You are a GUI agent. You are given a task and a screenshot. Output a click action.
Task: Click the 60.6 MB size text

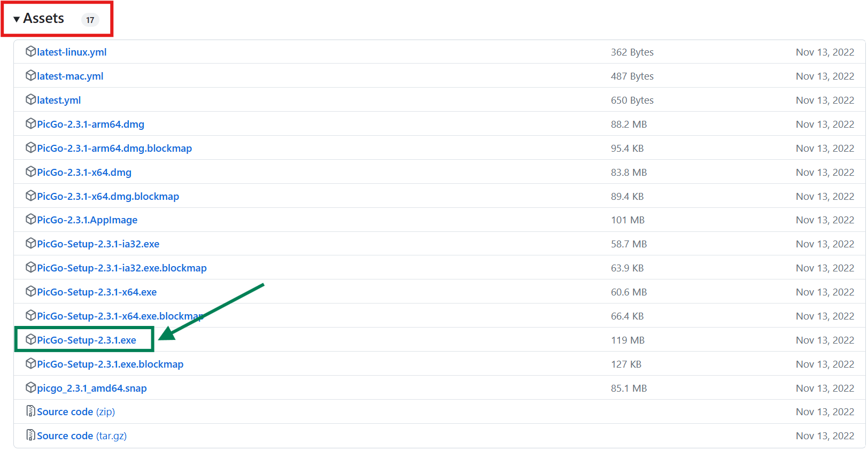tap(629, 292)
